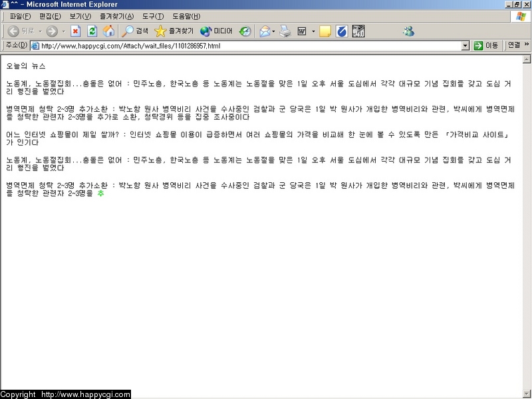This screenshot has width=532, height=399.
Task: Click the heading text '오늘의 뉴스'
Action: coord(26,66)
